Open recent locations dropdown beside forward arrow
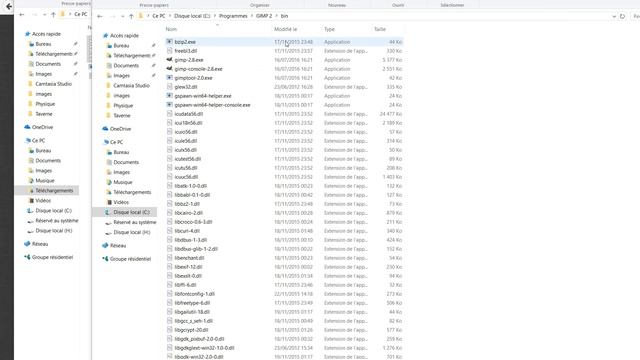This screenshot has height=360, width=640. click(122, 16)
